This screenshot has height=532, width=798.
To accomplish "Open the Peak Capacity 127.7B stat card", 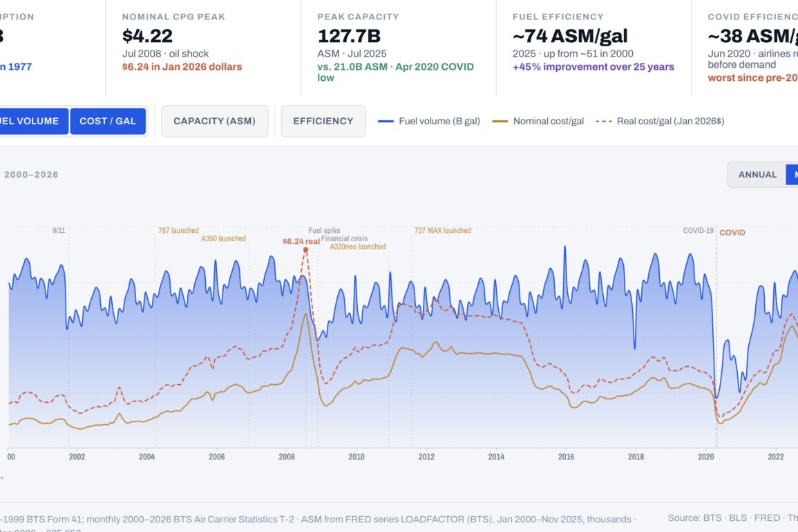I will (398, 45).
